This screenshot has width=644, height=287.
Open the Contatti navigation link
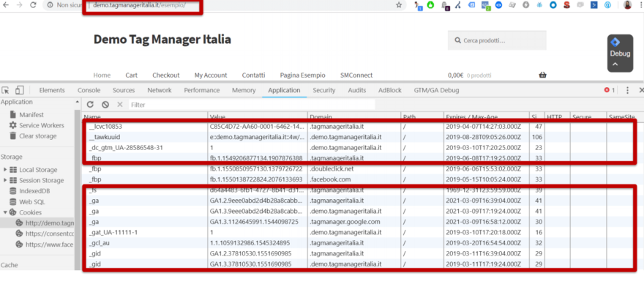point(253,75)
